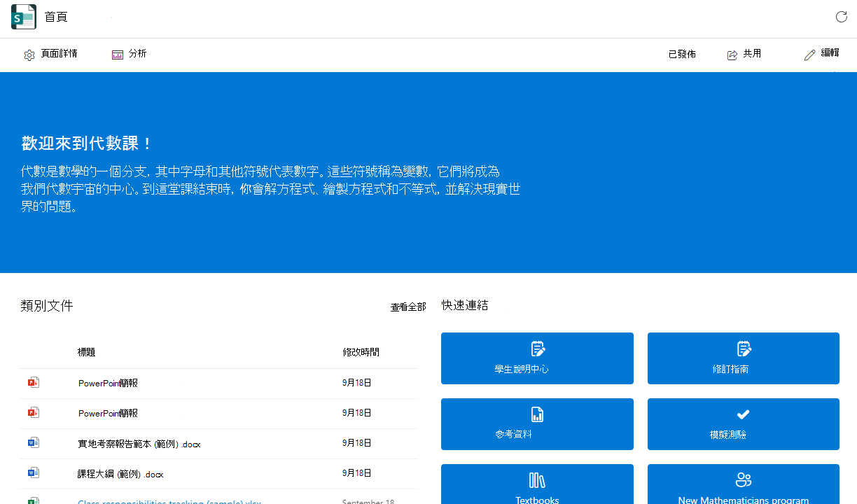The image size is (857, 504).
Task: Click the 已發佈 status label
Action: click(x=682, y=55)
